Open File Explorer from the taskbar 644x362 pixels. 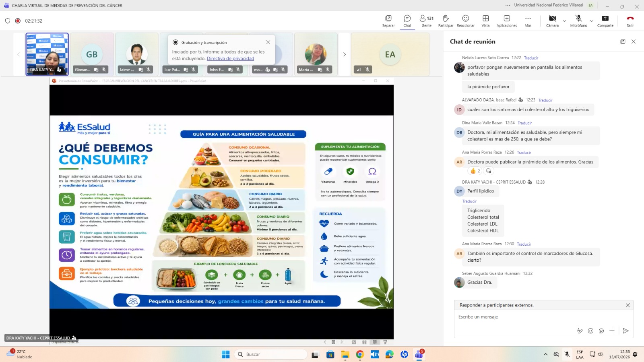[x=345, y=354]
